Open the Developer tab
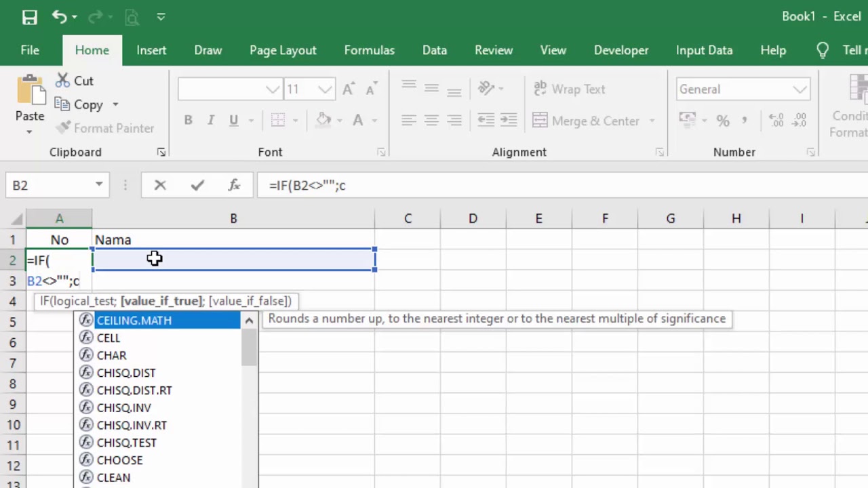 [621, 50]
